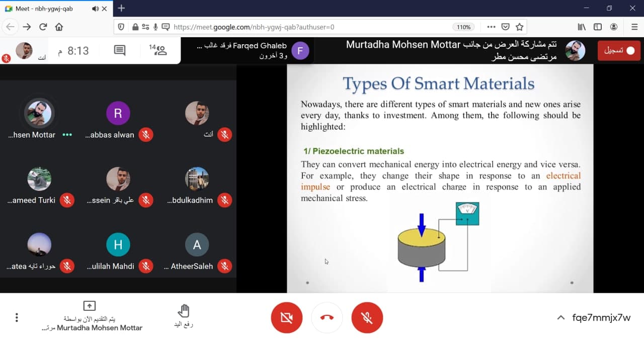The image size is (644, 342).
Task: Unmute your microphone
Action: (x=367, y=317)
